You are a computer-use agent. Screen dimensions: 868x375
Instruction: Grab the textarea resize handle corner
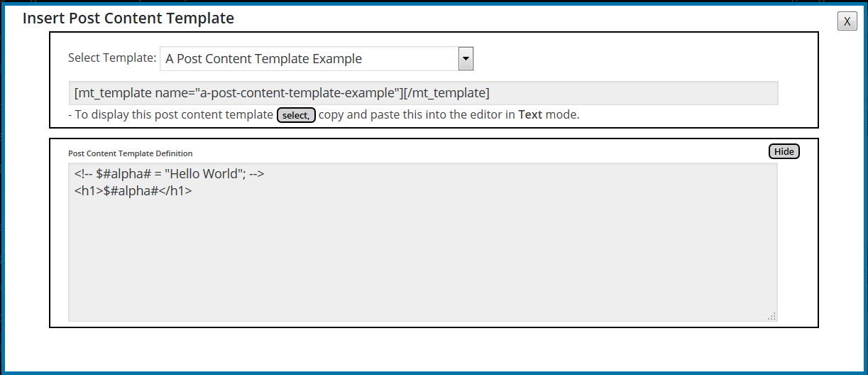(x=771, y=316)
